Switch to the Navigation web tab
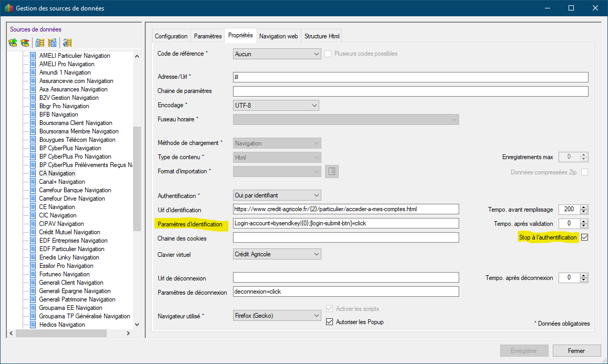The width and height of the screenshot is (608, 364). coord(278,36)
